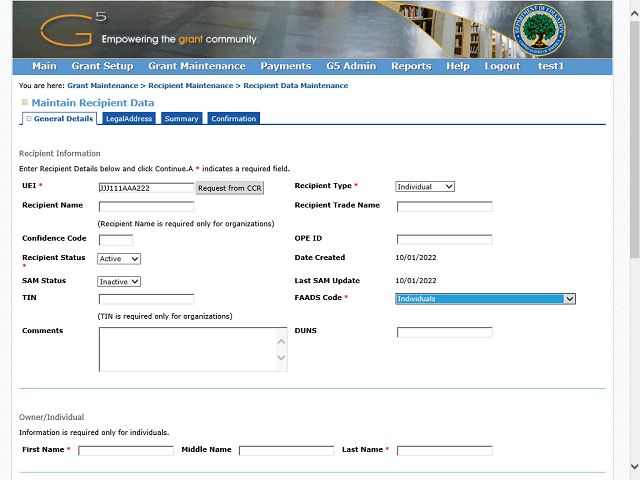Go to the Confirmation tab
640x480 pixels.
coord(233,119)
